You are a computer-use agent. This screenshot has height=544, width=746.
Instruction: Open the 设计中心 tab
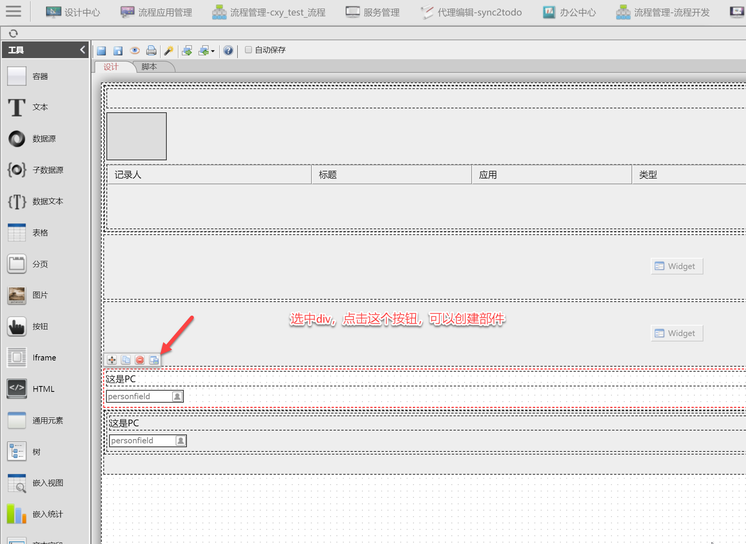[x=73, y=12]
